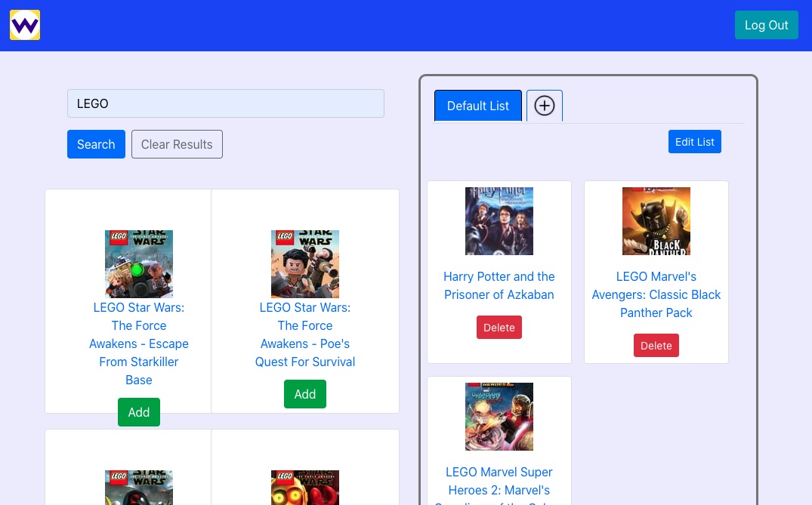The height and width of the screenshot is (505, 812).
Task: Open a new list with the plus icon
Action: 544,106
